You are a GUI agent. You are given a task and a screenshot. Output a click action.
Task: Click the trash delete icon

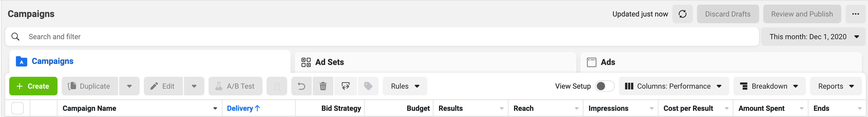(323, 86)
